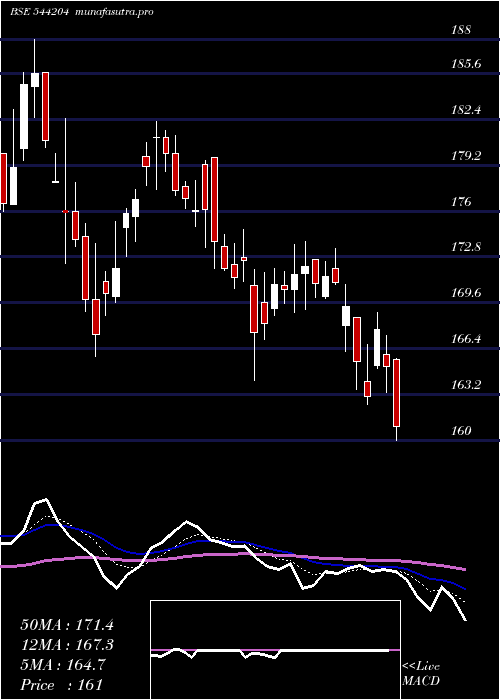The image size is (500, 700).
Task: Click the 5MA : 164.7 value
Action: [x=63, y=665]
